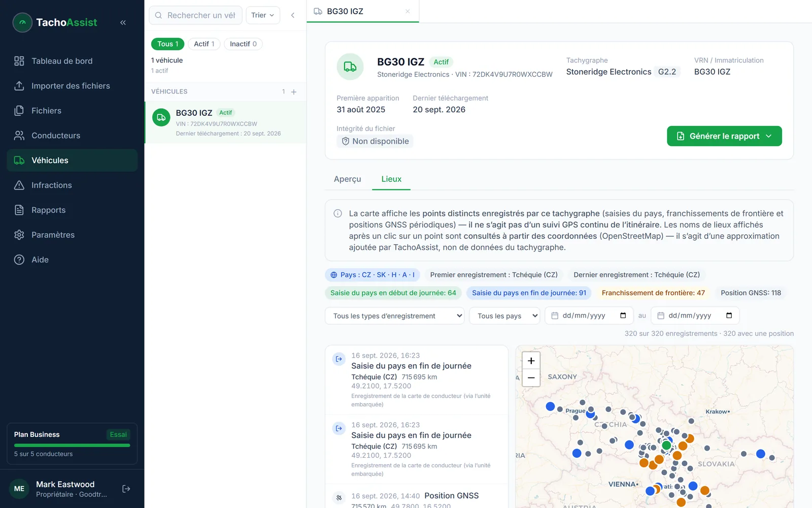Click the Paramètres gear icon
This screenshot has height=508, width=812.
pyautogui.click(x=19, y=235)
